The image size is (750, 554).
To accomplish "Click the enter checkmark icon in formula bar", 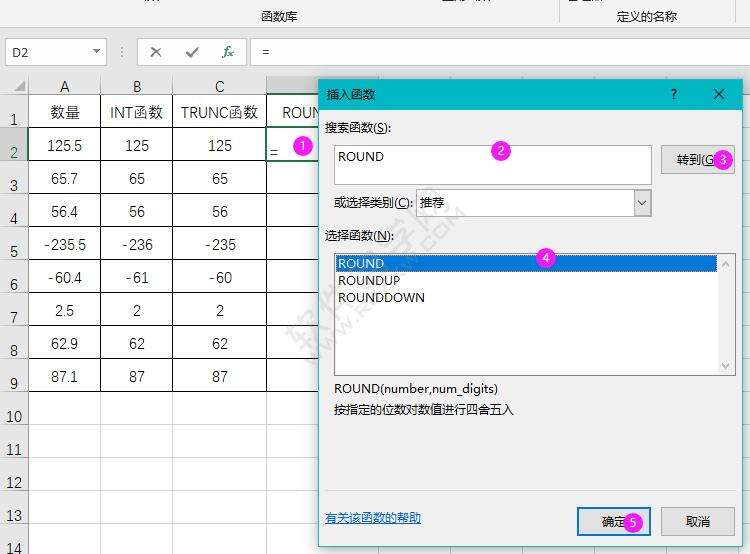I will (x=191, y=52).
